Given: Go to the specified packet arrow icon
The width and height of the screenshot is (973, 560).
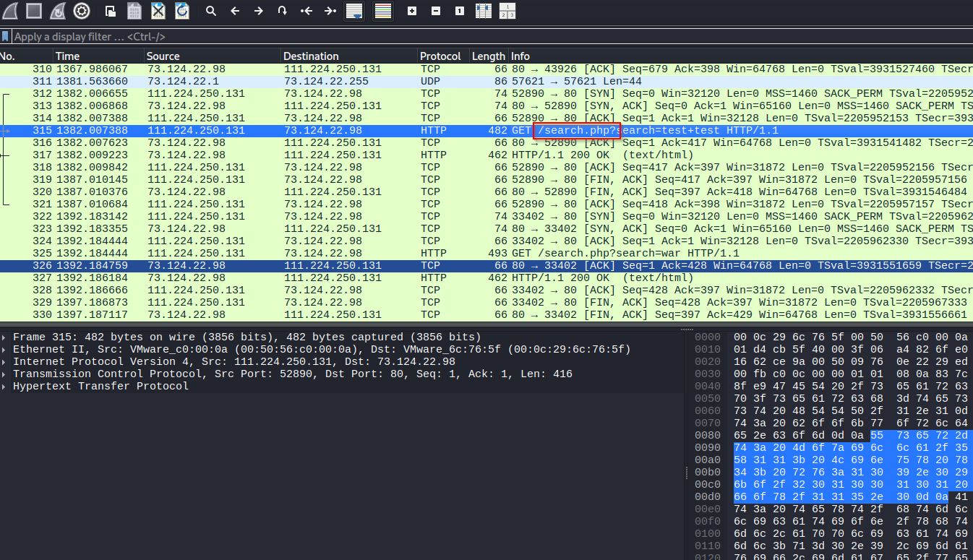Looking at the screenshot, I should coord(283,11).
